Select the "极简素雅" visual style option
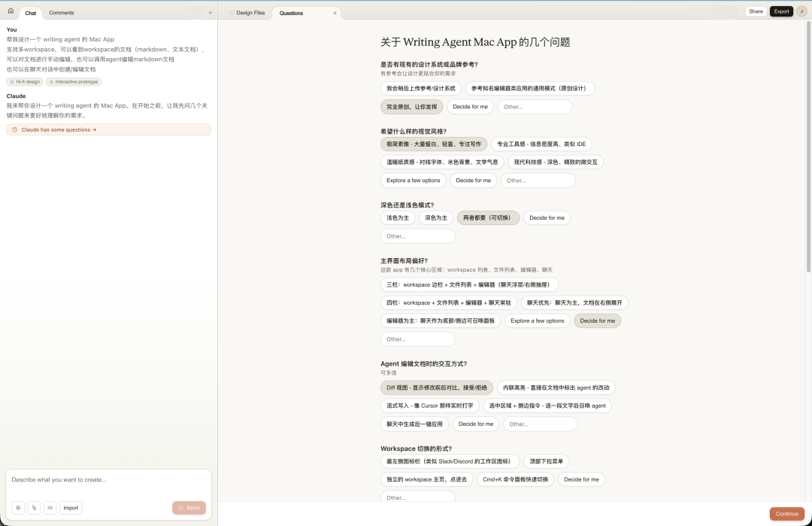812x526 pixels. tap(435, 144)
